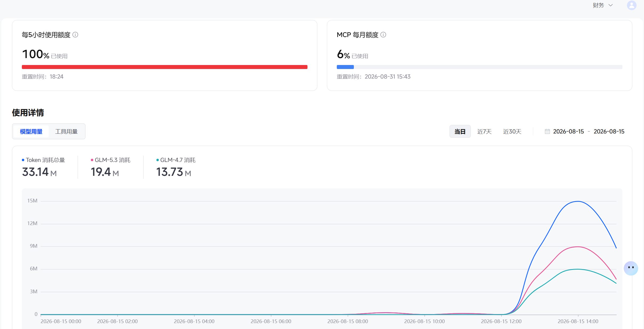
Task: Click the 6% 已使用 figure
Action: pos(353,54)
